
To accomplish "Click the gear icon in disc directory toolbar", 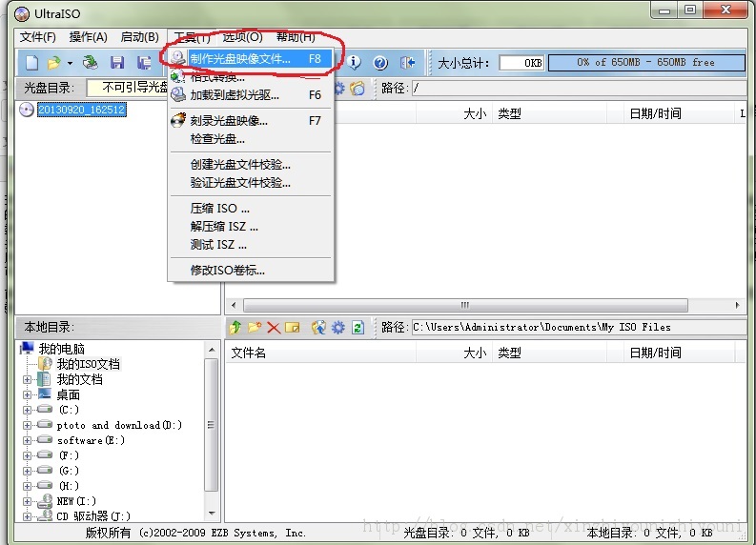I will (339, 89).
